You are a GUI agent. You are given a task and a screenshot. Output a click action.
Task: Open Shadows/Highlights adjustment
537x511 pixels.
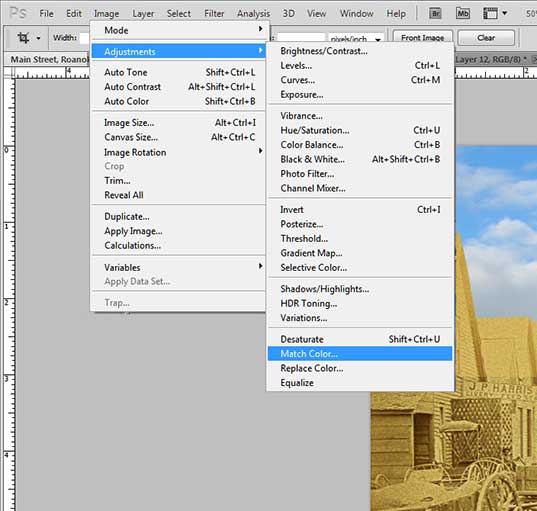(x=360, y=289)
